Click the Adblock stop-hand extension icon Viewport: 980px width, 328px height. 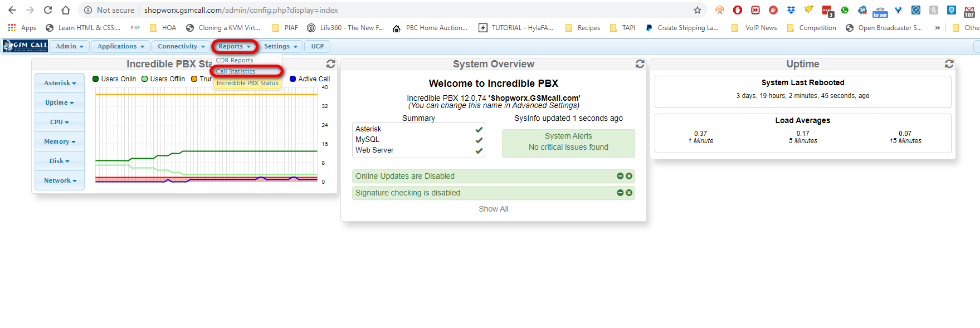tap(738, 10)
